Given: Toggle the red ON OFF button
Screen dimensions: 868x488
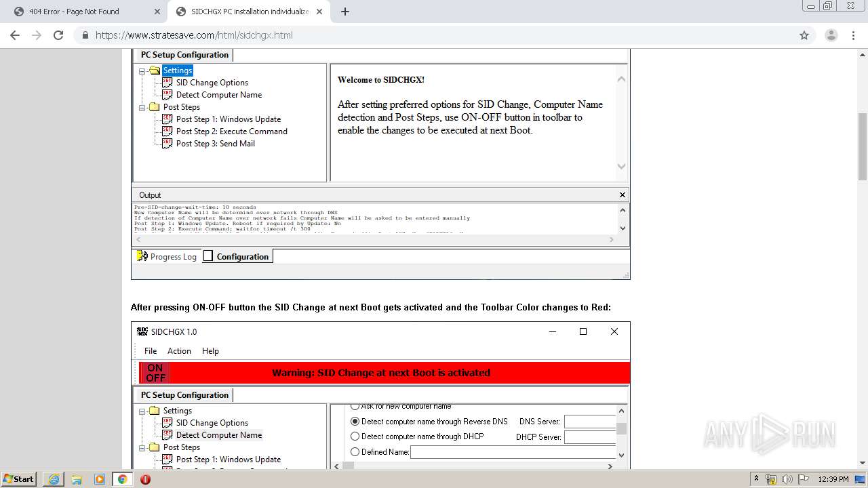Looking at the screenshot, I should click(155, 373).
